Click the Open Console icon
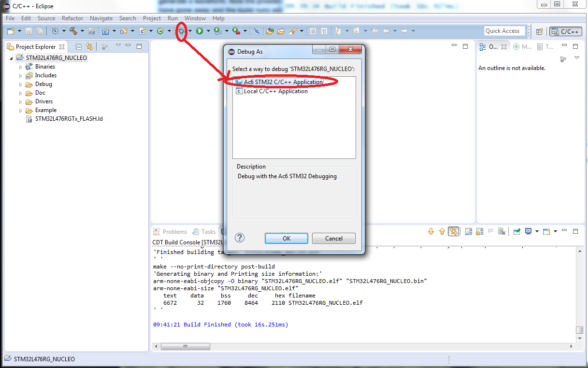588x368 pixels. [x=546, y=231]
